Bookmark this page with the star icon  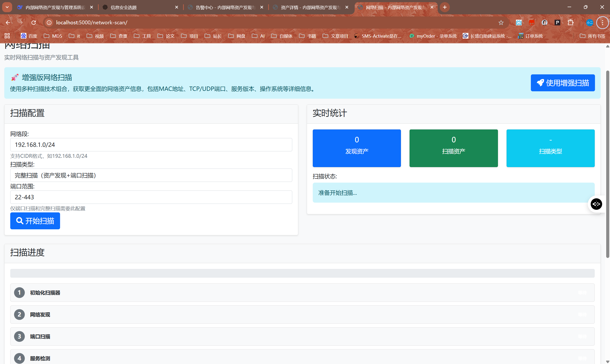click(501, 23)
